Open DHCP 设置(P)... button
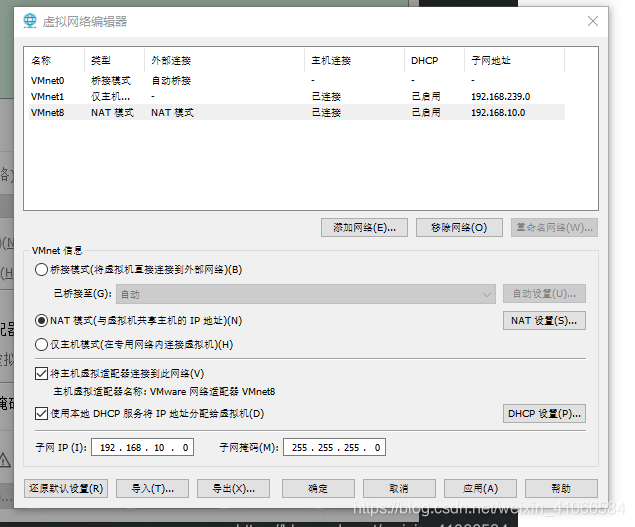635x527 pixels. click(x=544, y=414)
